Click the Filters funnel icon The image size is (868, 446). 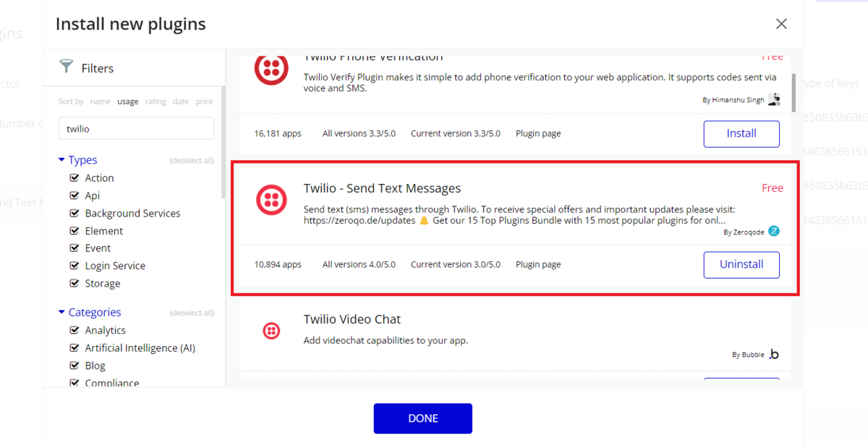coord(66,67)
